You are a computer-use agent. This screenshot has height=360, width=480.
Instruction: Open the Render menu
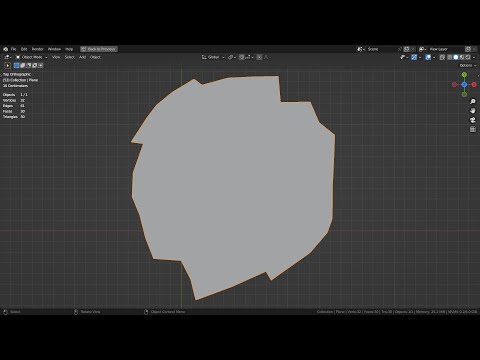(37, 49)
